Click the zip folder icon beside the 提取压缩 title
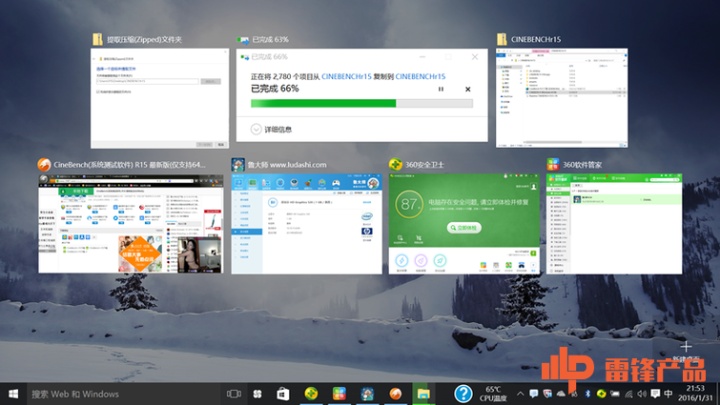 [x=97, y=39]
